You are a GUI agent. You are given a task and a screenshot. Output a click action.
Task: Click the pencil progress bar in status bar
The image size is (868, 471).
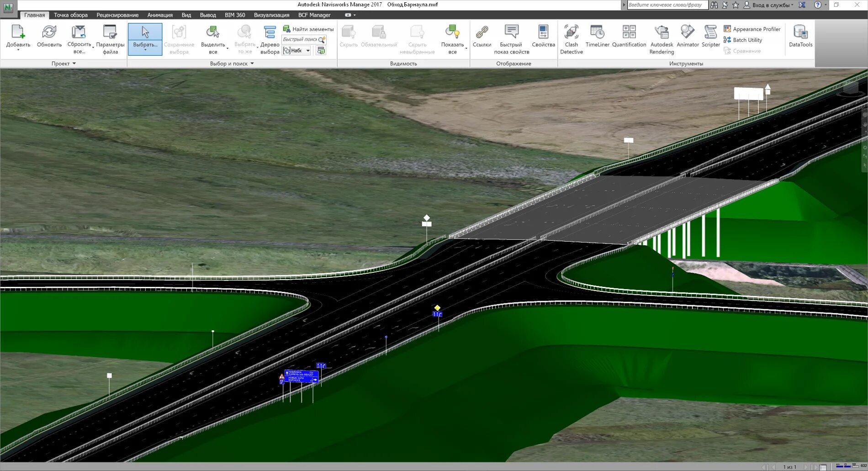point(840,466)
